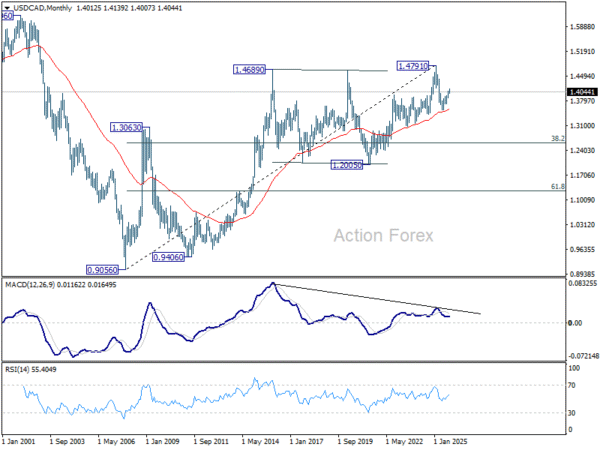Select the 1.46890 high price label

(x=251, y=70)
